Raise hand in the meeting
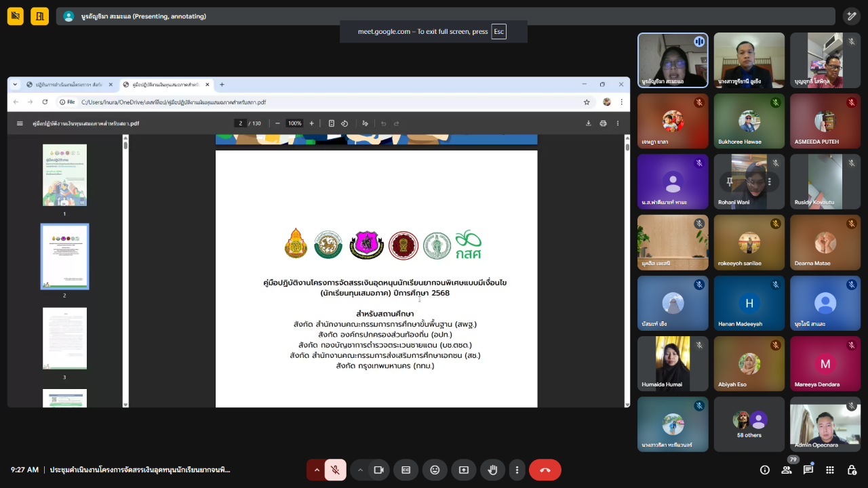The height and width of the screenshot is (488, 868). click(493, 470)
